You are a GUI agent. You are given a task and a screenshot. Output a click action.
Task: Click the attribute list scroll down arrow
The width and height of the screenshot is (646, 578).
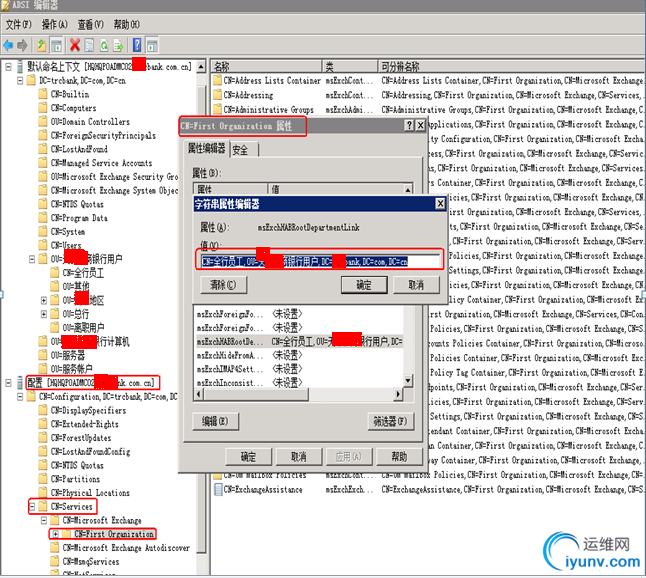pyautogui.click(x=408, y=380)
